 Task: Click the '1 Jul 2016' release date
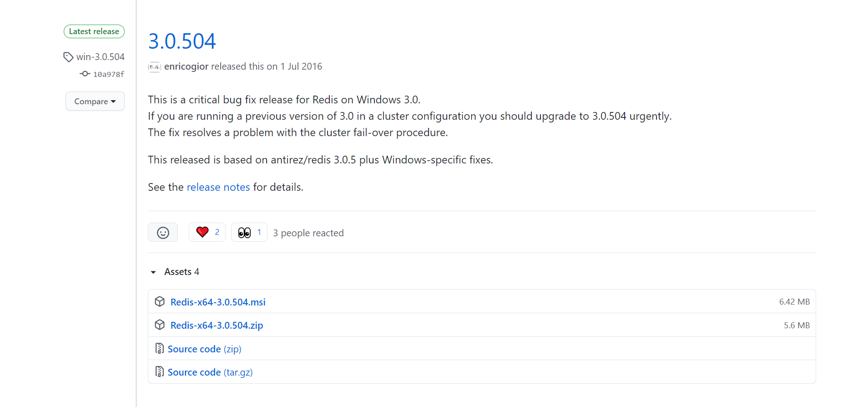301,66
